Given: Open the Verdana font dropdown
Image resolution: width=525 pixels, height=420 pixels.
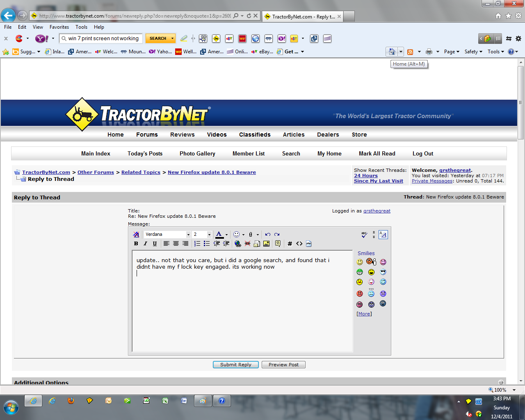Looking at the screenshot, I should tap(188, 235).
